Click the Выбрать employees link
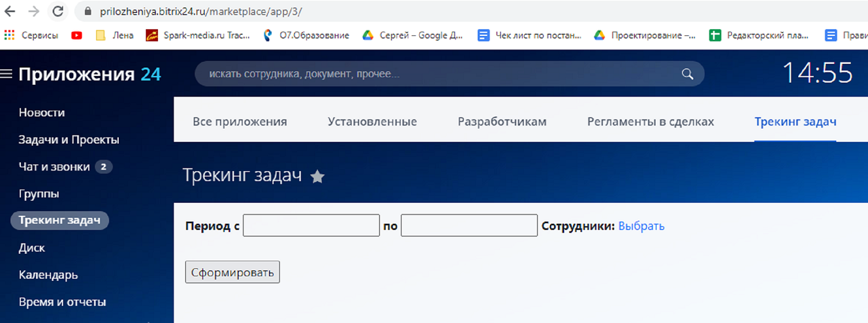868x323 pixels. pos(642,226)
